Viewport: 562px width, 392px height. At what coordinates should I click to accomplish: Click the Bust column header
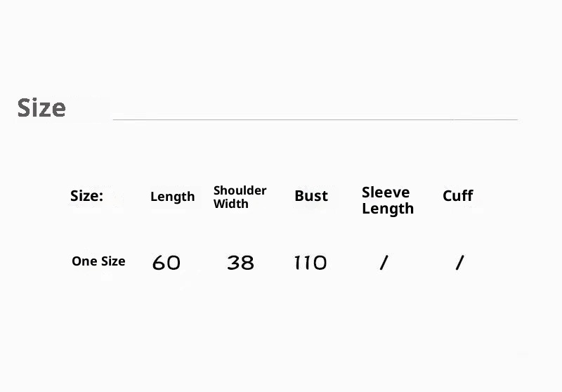tap(311, 196)
